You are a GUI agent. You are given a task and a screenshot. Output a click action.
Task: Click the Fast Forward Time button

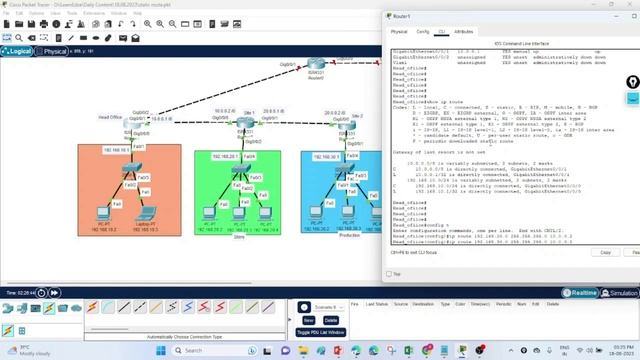54,293
